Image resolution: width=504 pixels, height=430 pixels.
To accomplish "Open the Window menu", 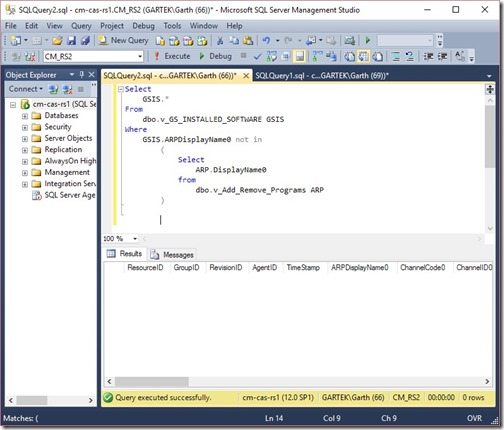I will [x=204, y=26].
